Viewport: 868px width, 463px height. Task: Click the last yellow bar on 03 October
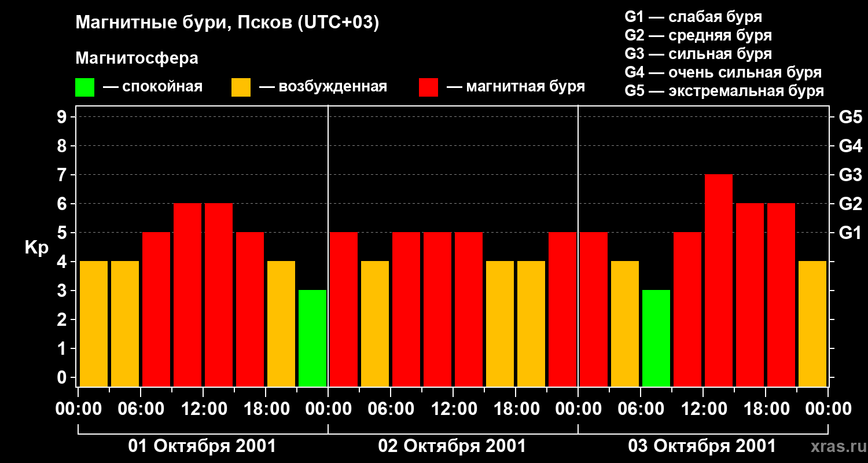tap(812, 324)
